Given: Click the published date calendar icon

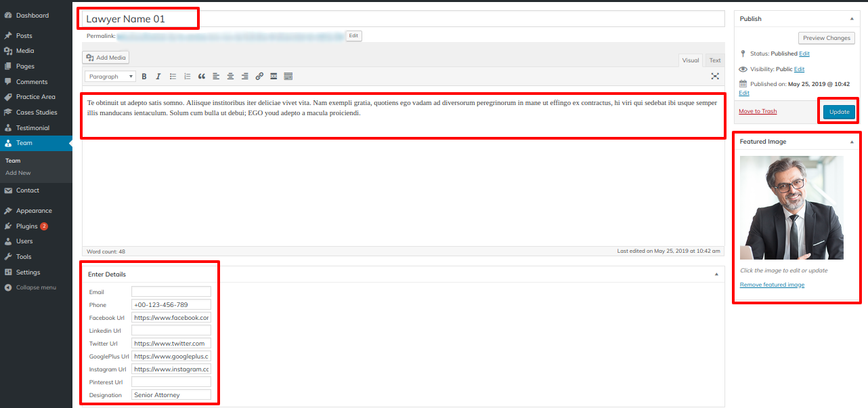Looking at the screenshot, I should coord(743,85).
